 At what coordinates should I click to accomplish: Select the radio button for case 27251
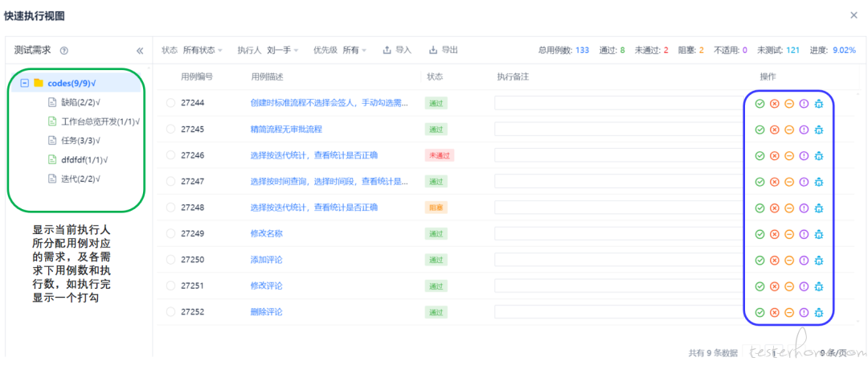point(170,286)
